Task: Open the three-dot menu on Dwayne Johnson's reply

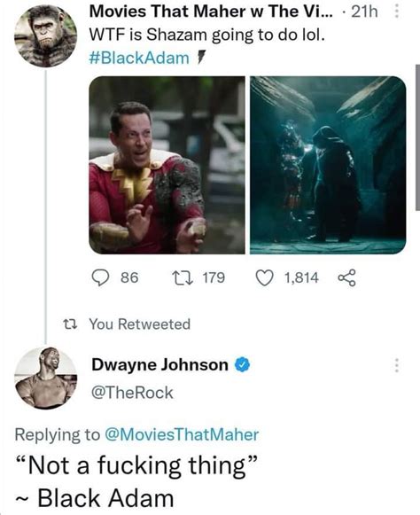Action: [x=396, y=365]
